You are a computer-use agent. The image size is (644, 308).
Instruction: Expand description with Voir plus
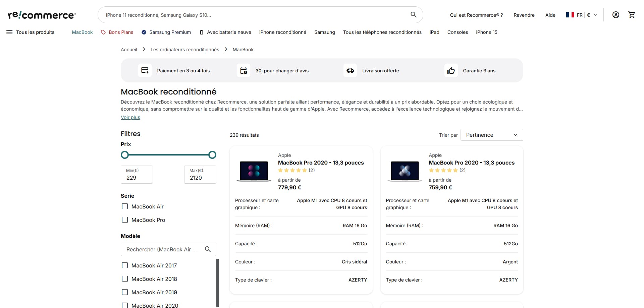(130, 117)
